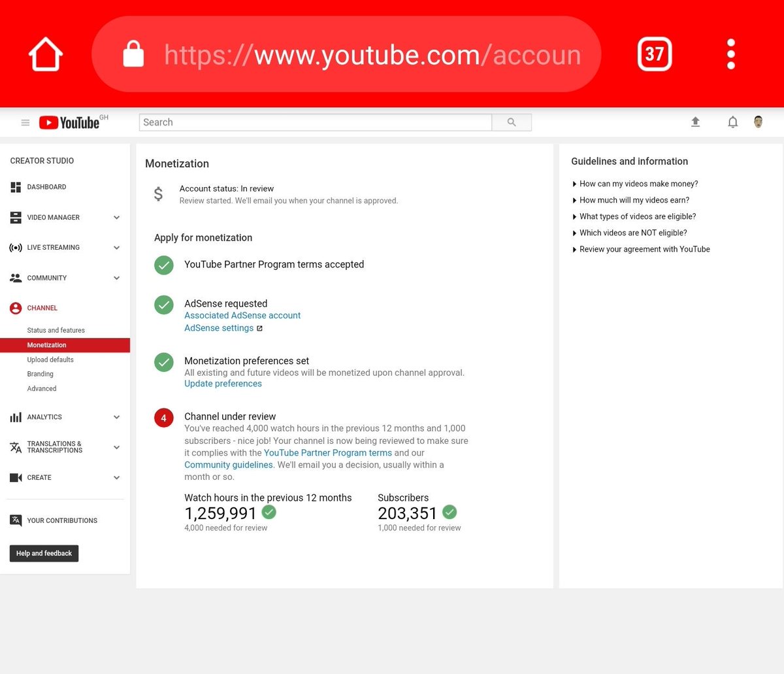Image resolution: width=784 pixels, height=674 pixels.
Task: Click the Update preferences link
Action: click(x=223, y=384)
